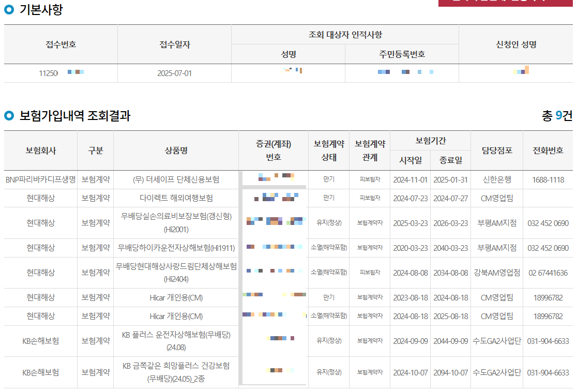Click the 기본사항 section heading
Screen dimensions: 577x392
pos(41,10)
